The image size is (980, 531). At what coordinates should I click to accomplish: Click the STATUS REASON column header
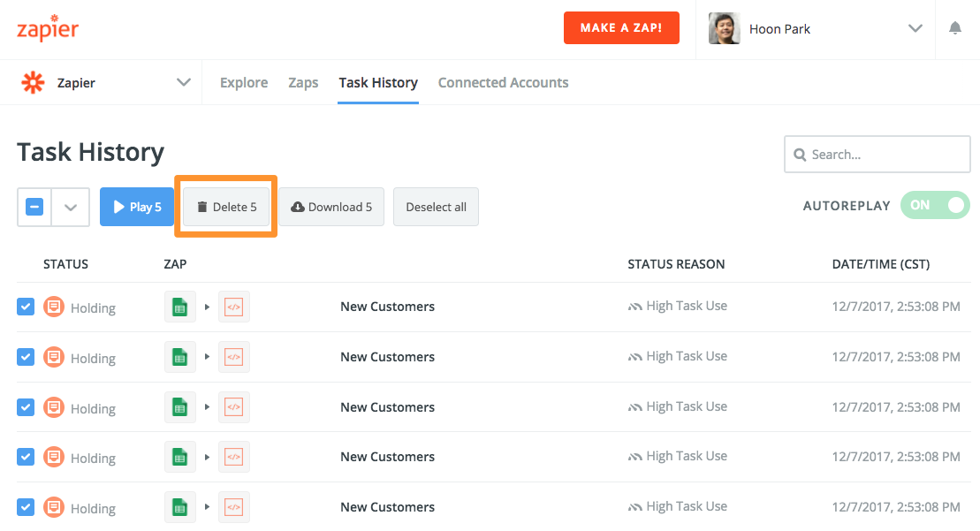[676, 264]
